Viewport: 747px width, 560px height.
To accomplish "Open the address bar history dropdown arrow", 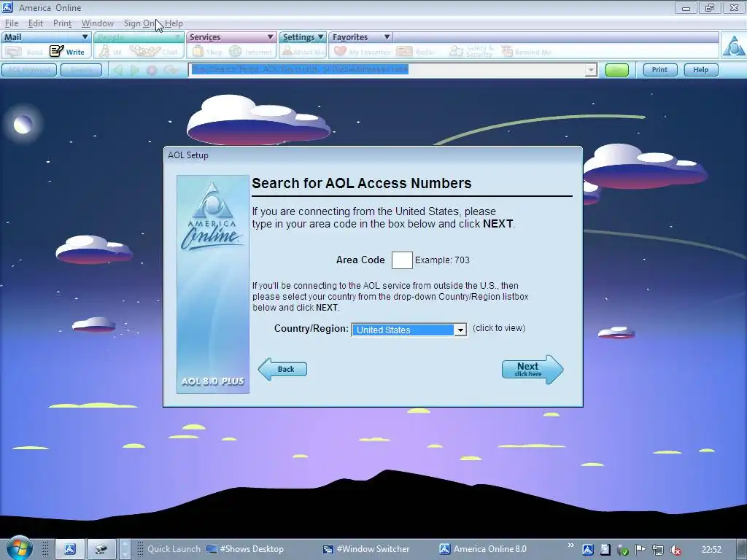I will (591, 70).
